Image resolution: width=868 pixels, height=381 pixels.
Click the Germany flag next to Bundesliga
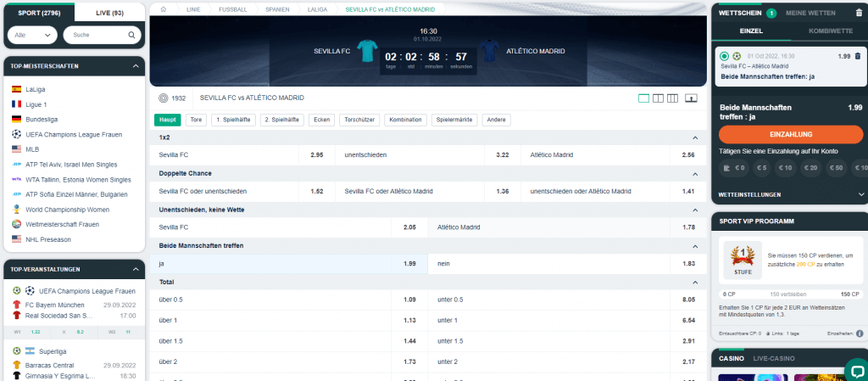tap(16, 119)
